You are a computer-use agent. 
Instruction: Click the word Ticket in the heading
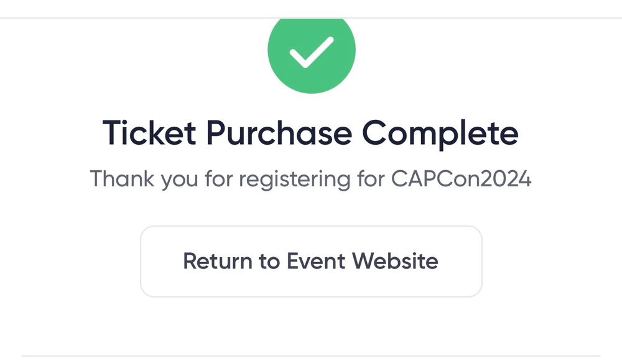pyautogui.click(x=149, y=133)
